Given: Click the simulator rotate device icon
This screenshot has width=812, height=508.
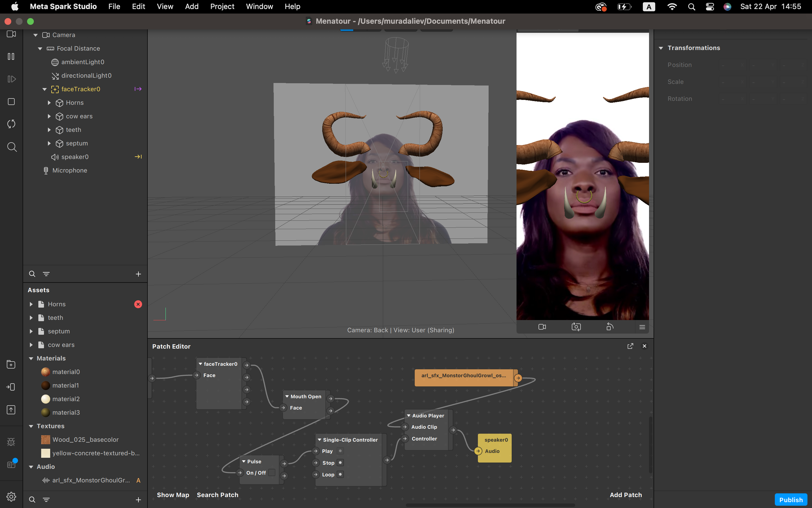Looking at the screenshot, I should (x=610, y=327).
